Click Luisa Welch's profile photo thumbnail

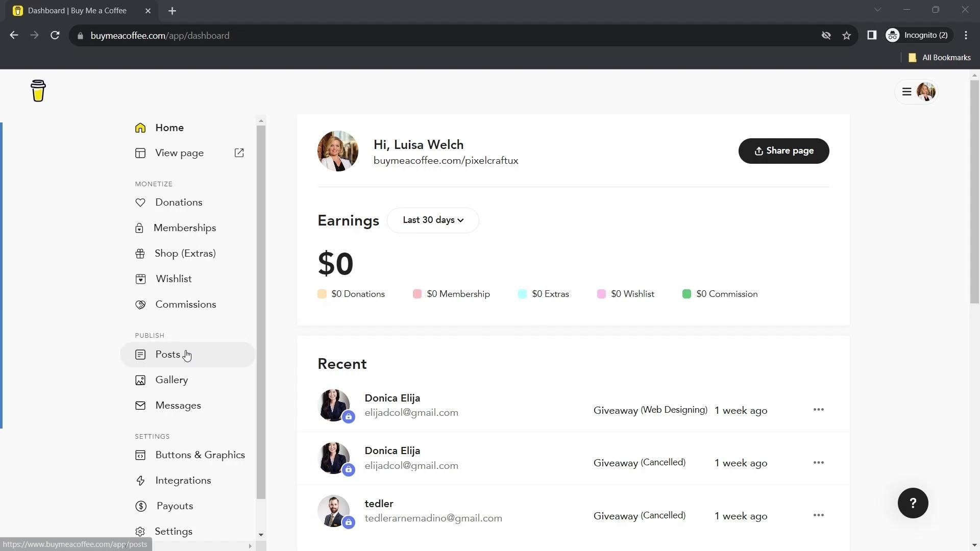click(337, 151)
